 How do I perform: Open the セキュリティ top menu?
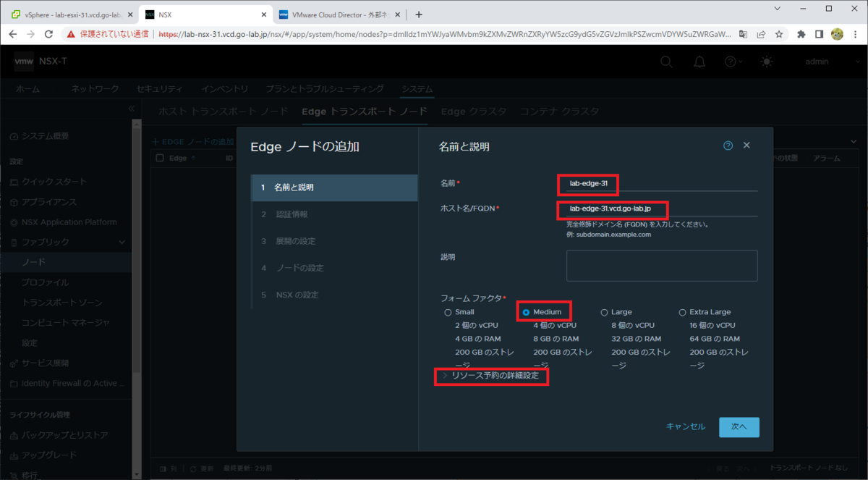(160, 89)
